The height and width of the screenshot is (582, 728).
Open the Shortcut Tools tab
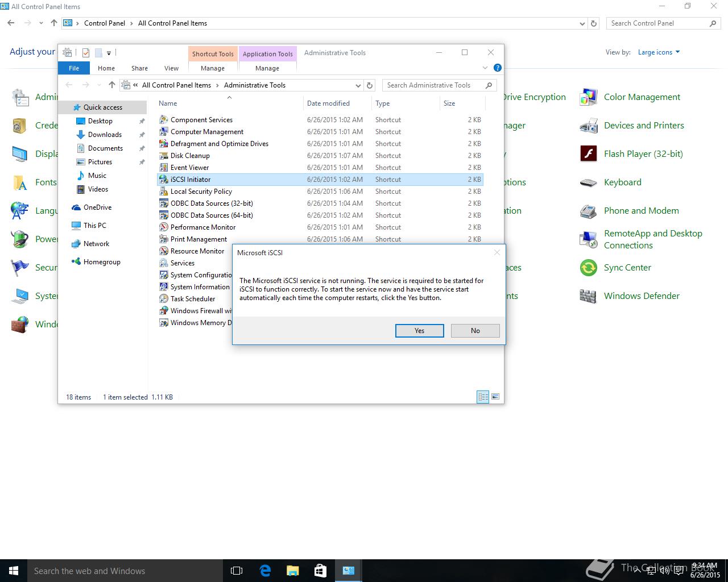[213, 53]
